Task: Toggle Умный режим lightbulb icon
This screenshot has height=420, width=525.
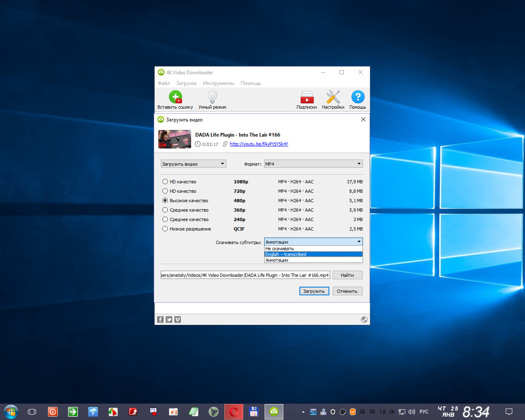Action: click(x=212, y=97)
